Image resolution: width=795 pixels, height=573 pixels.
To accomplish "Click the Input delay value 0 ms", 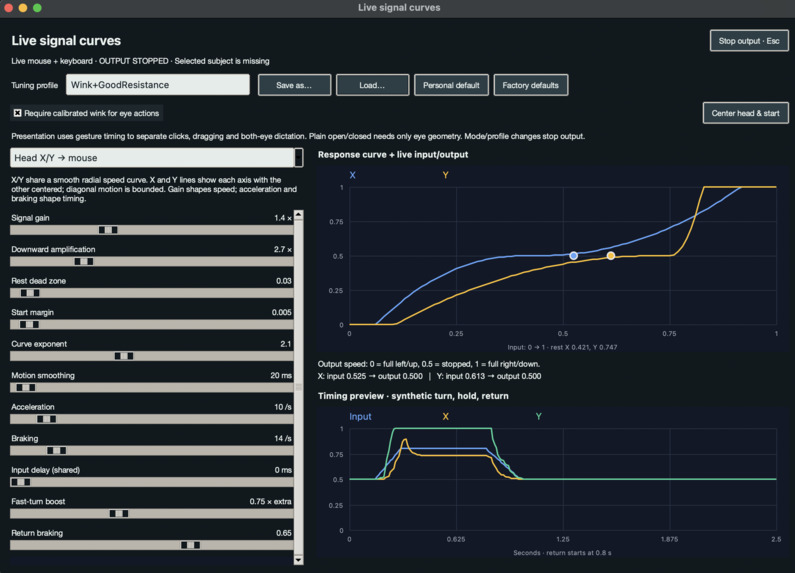I will (283, 470).
